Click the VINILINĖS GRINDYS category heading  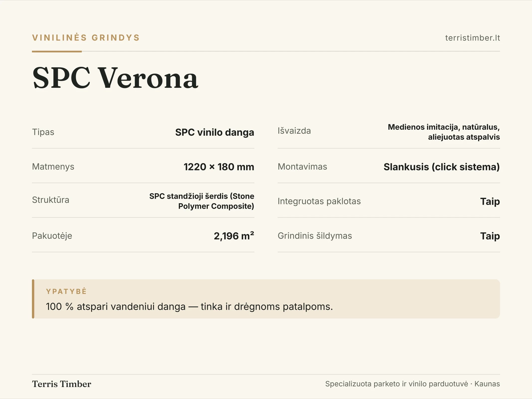tap(86, 38)
